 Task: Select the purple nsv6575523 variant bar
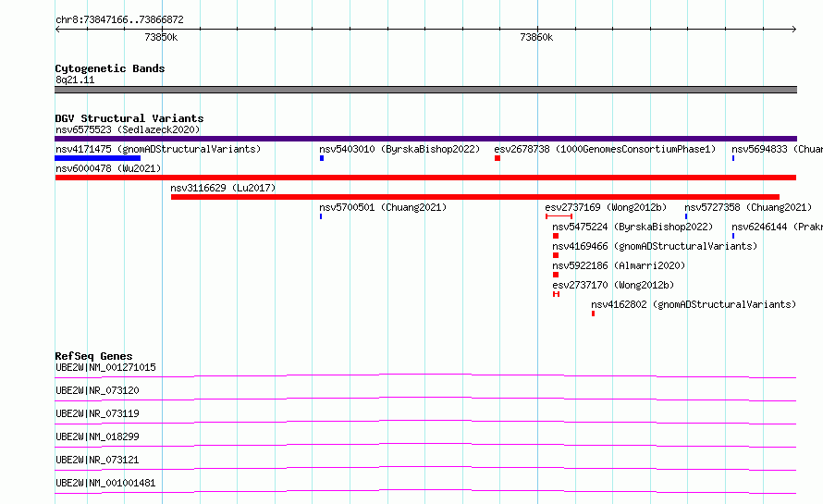tap(425, 139)
